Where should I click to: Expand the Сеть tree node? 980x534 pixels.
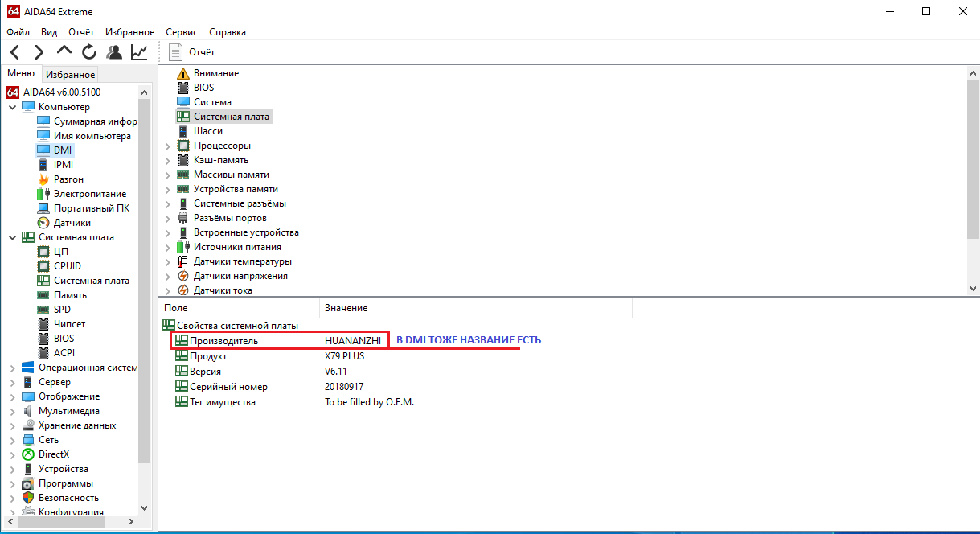12,440
